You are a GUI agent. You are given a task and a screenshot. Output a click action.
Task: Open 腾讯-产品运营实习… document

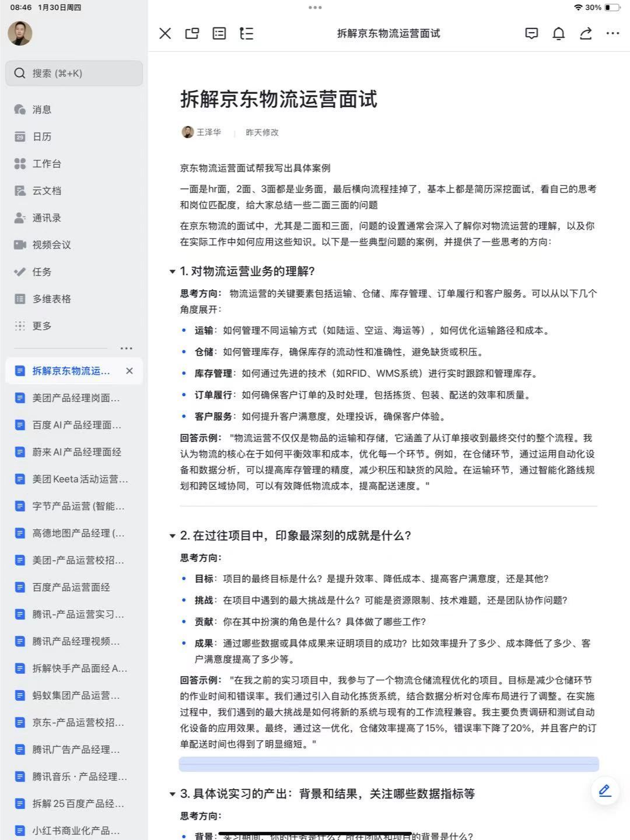[x=74, y=614]
